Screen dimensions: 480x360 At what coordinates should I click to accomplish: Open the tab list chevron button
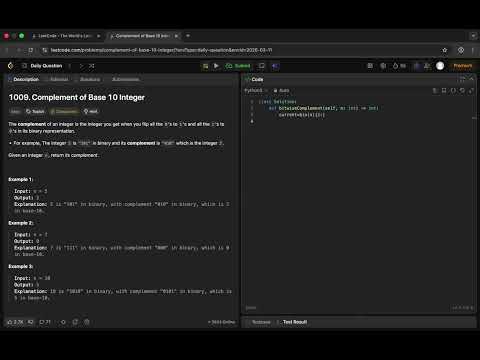pyautogui.click(x=473, y=36)
